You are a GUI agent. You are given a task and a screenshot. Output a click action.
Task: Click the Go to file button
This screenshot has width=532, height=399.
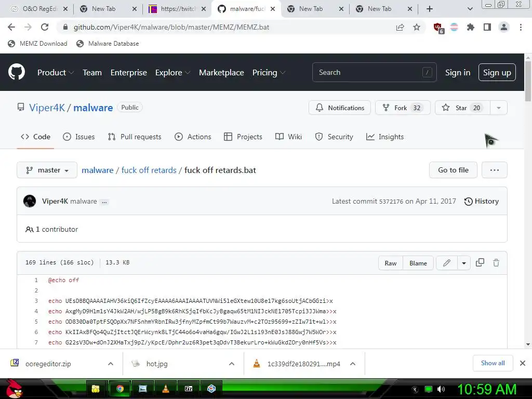[x=453, y=170]
